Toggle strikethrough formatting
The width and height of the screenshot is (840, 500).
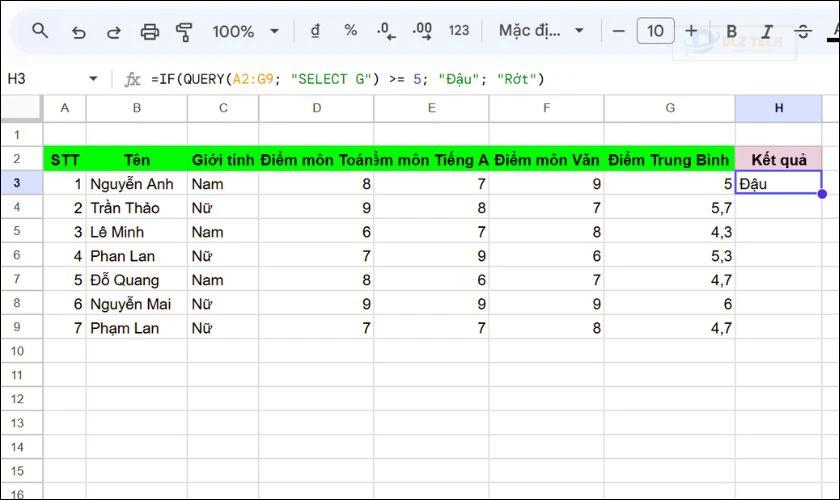(x=802, y=31)
